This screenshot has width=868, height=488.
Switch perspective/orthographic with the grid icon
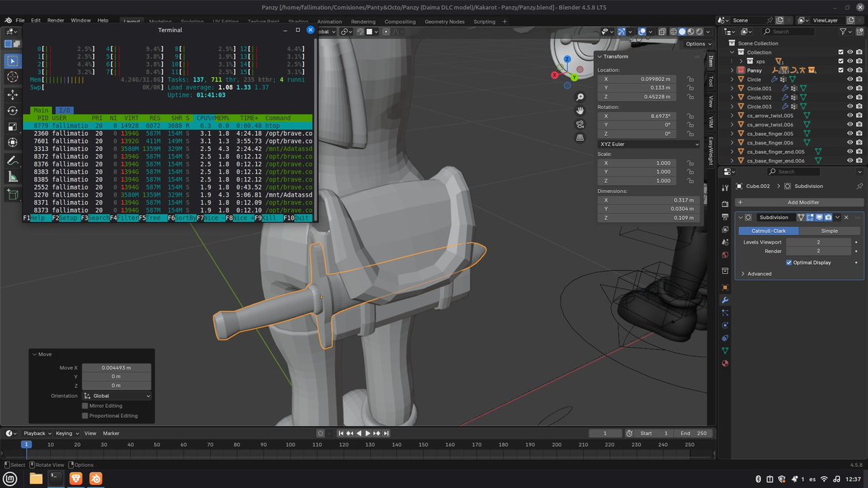point(579,138)
